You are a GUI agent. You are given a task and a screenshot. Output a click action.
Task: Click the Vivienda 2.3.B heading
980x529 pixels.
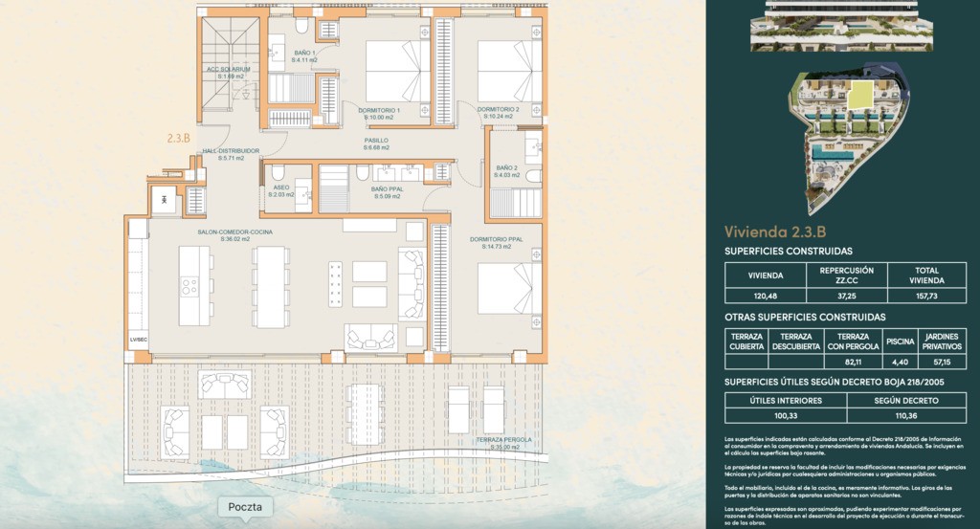point(774,231)
